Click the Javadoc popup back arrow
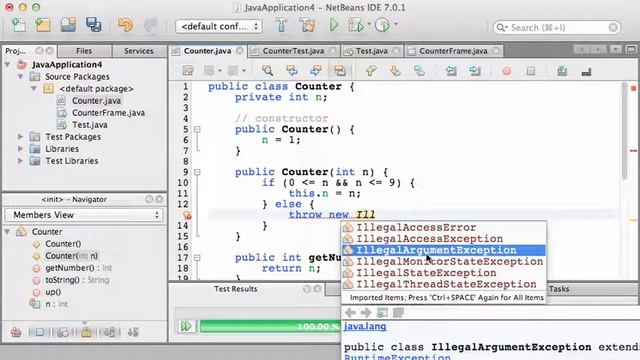This screenshot has height=360, width=640. pos(350,313)
